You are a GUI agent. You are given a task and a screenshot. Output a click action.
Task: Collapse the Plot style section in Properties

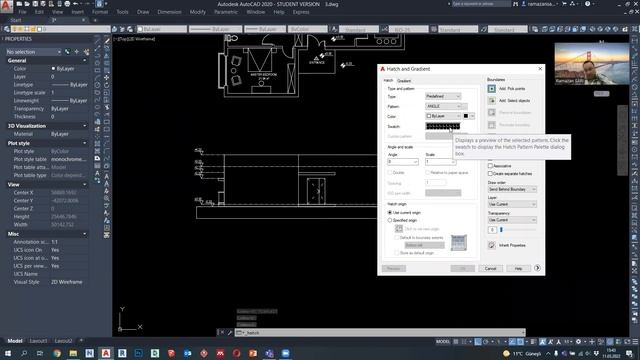(x=84, y=143)
